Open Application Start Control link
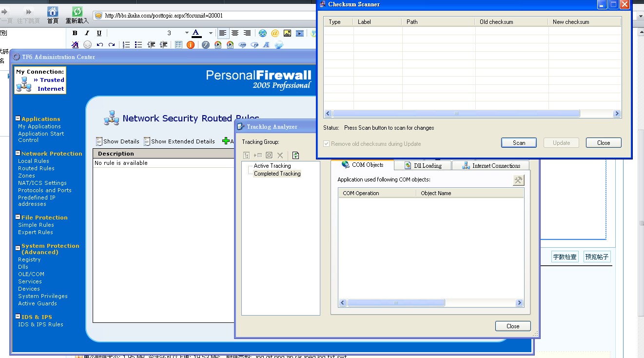The height and width of the screenshot is (358, 644). (x=41, y=137)
